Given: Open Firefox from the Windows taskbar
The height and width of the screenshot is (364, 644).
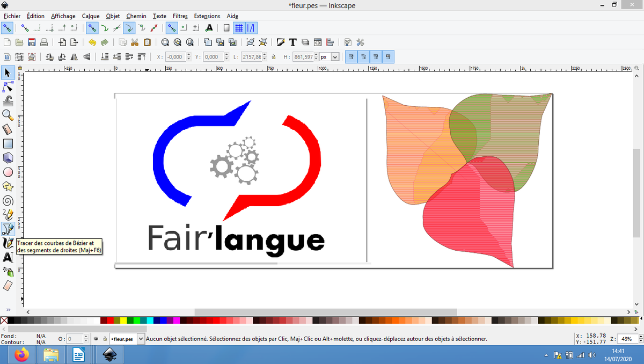Looking at the screenshot, I should click(22, 355).
